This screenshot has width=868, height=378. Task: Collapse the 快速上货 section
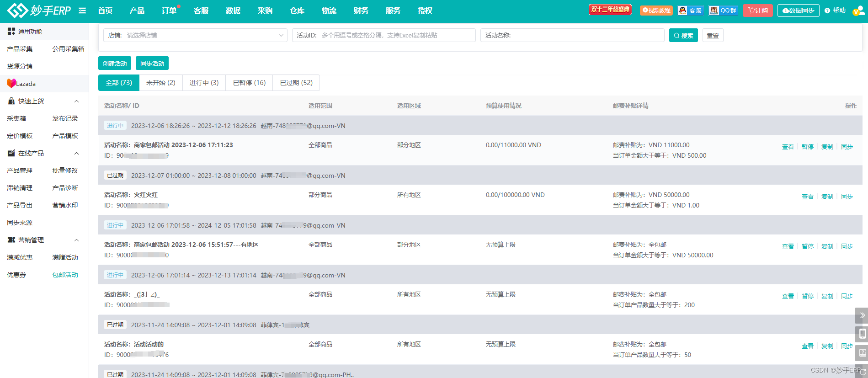click(76, 101)
